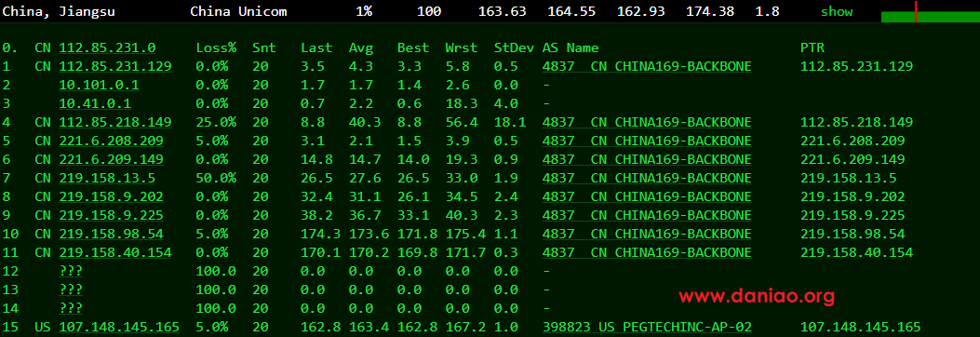Open hop 4 IP 112.85.218.149

pyautogui.click(x=115, y=123)
